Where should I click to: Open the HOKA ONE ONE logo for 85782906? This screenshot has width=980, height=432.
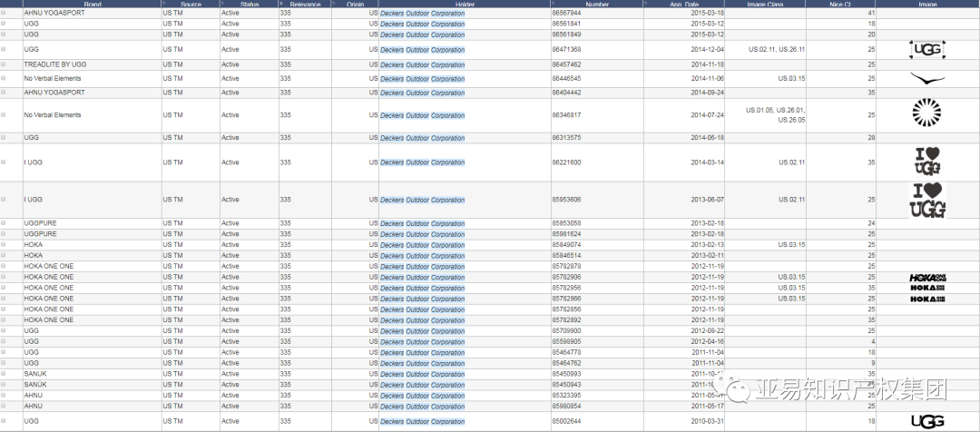[x=927, y=277]
